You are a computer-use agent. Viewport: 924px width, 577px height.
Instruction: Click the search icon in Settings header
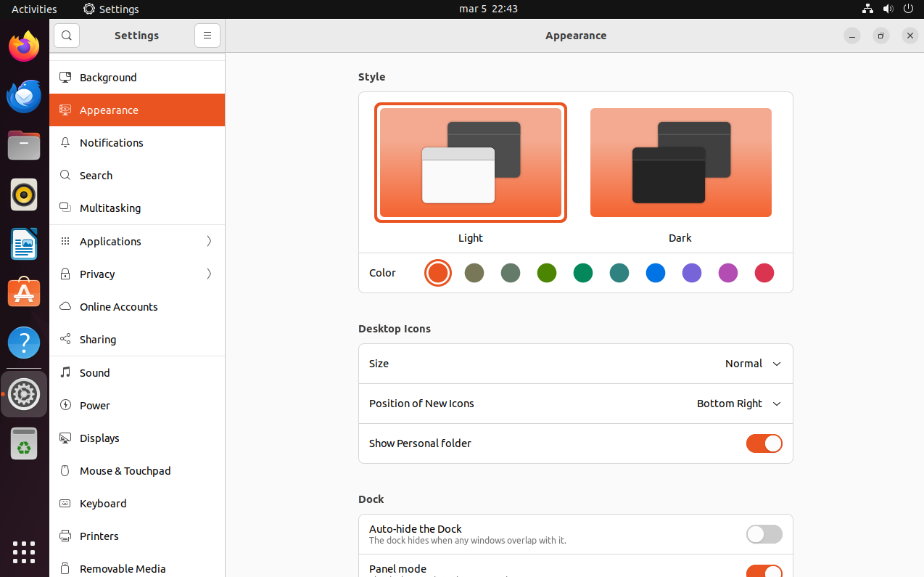tap(67, 36)
